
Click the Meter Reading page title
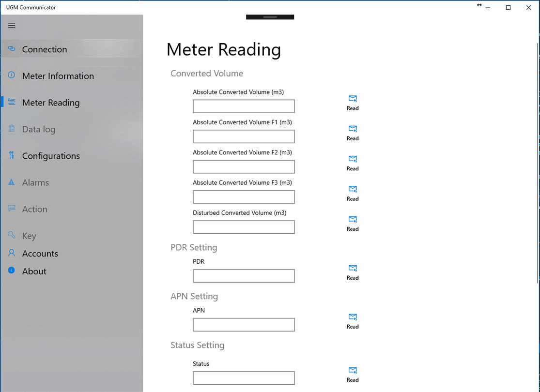(x=224, y=49)
